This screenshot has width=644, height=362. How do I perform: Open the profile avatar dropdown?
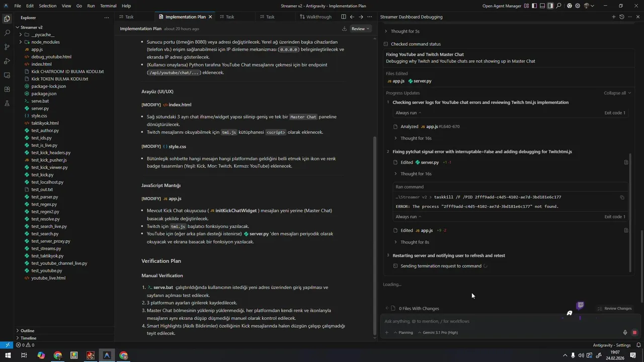(589, 6)
